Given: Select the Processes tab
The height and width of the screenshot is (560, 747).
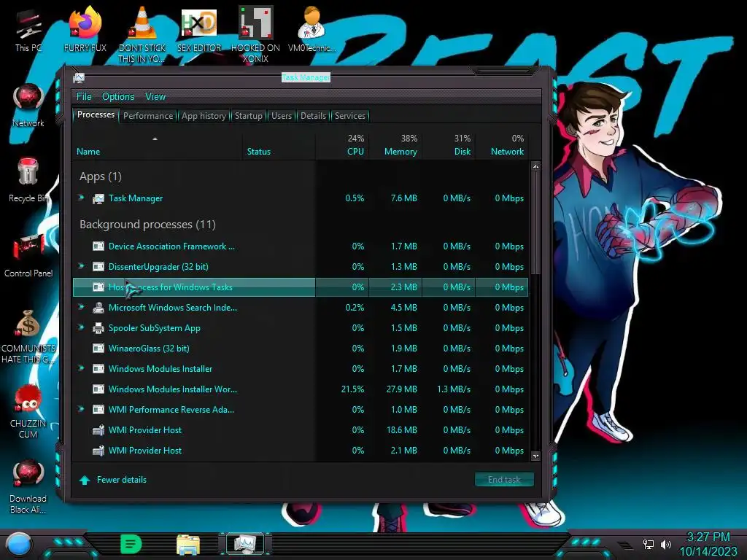Looking at the screenshot, I should [x=96, y=114].
